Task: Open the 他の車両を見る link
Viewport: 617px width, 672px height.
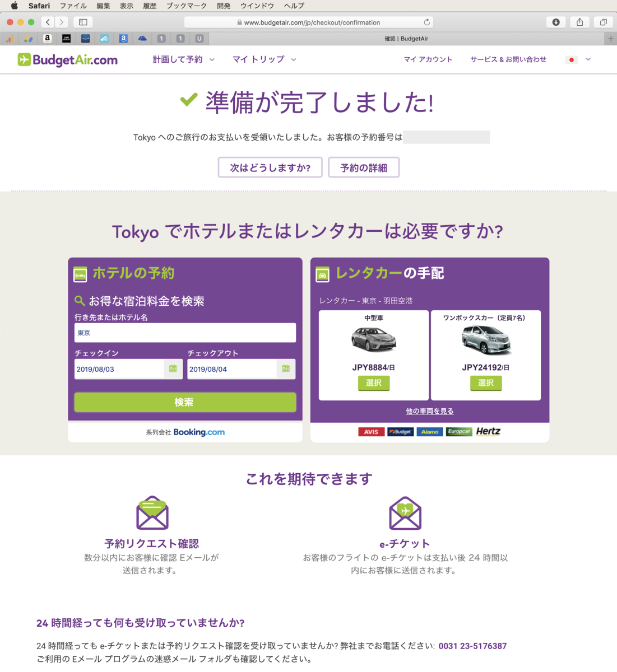Action: coord(429,411)
